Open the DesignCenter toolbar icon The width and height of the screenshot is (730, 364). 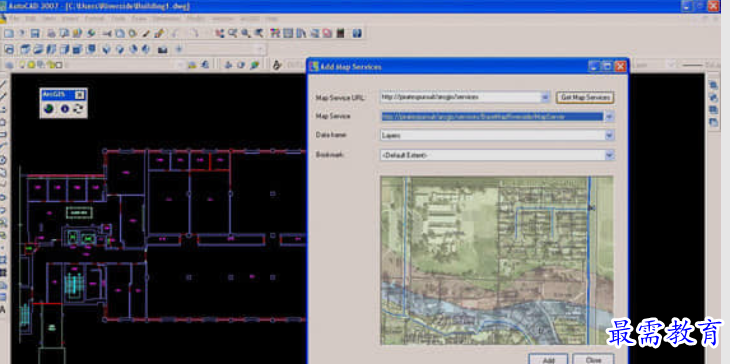click(x=288, y=33)
